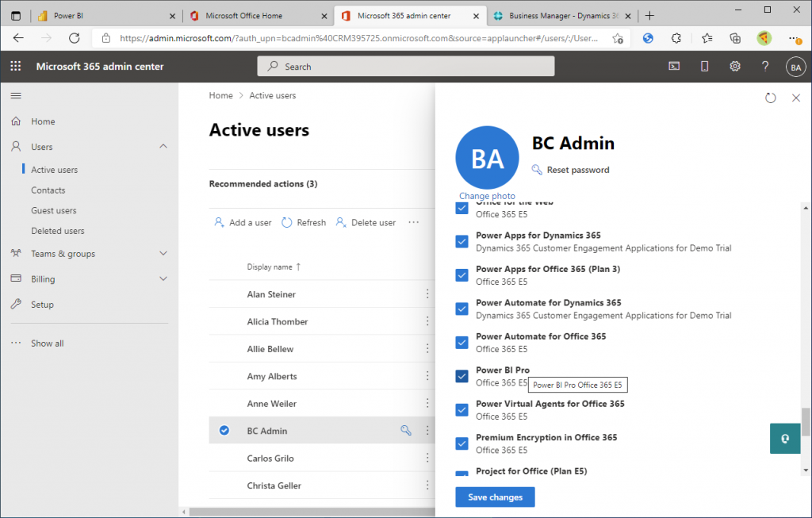Open more actions for Carlos Grilo
The image size is (812, 518).
point(427,458)
